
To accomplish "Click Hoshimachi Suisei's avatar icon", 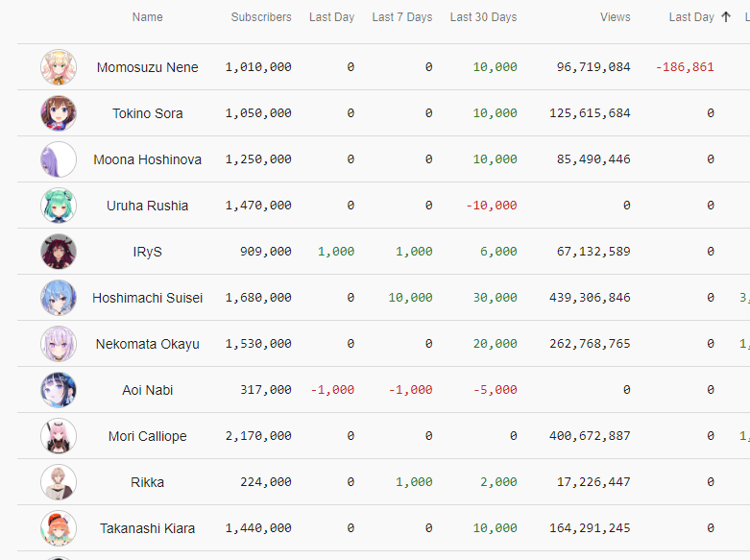I will coord(59,298).
